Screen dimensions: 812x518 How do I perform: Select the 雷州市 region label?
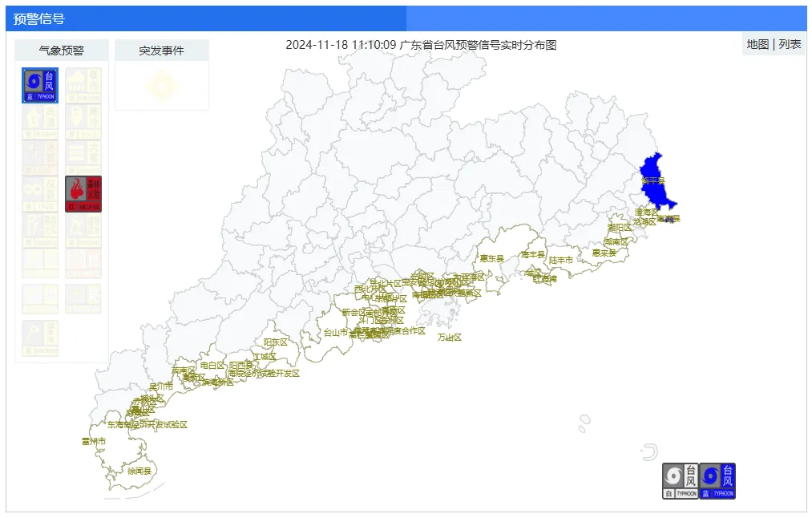(93, 442)
